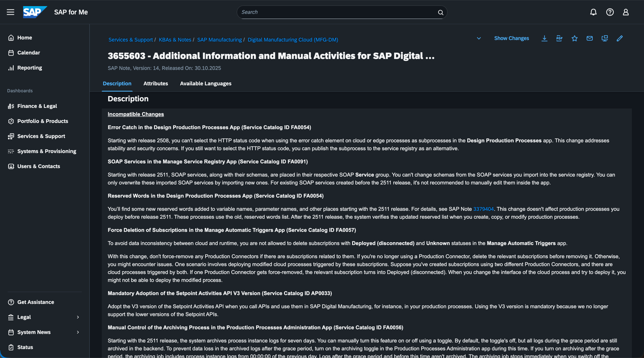Screen dimensions: 644x358
Task: Focus the Search input field
Action: [342, 12]
